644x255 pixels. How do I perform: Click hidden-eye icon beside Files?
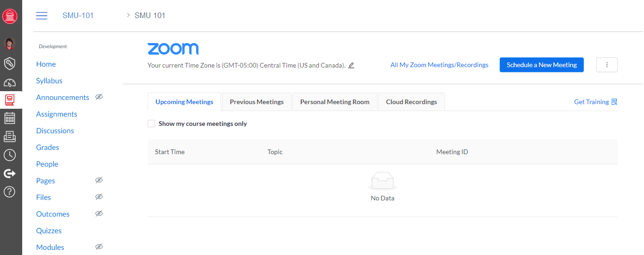click(x=99, y=197)
